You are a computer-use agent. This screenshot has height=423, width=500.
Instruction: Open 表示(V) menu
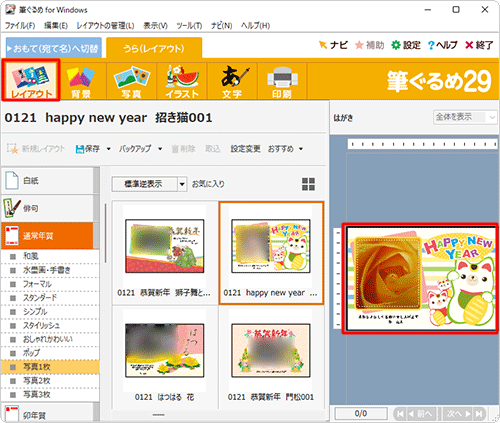point(155,25)
